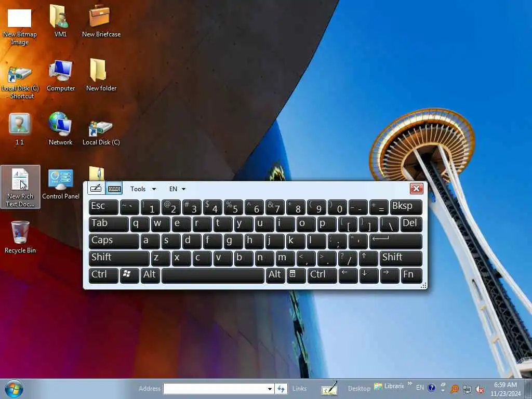Expand the taskbar toolbar chevron

tap(410, 383)
